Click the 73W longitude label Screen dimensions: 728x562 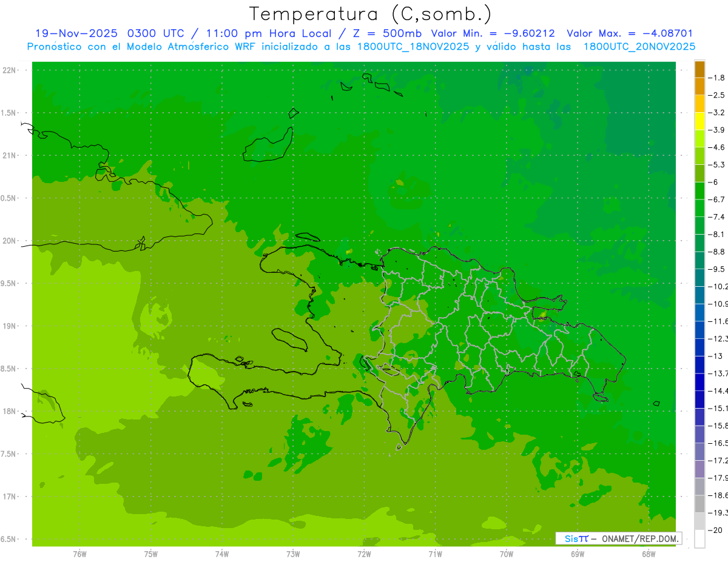pos(293,554)
